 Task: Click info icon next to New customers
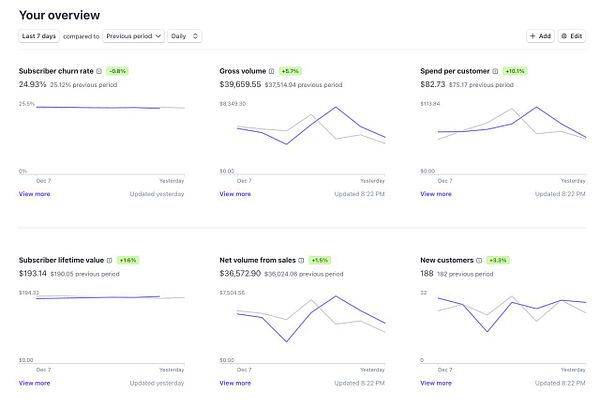click(x=479, y=260)
